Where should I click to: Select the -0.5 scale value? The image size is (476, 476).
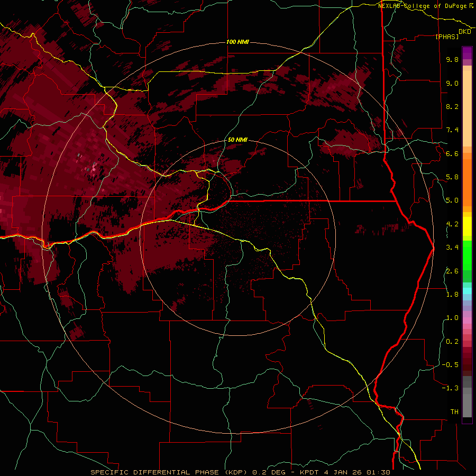pos(450,365)
